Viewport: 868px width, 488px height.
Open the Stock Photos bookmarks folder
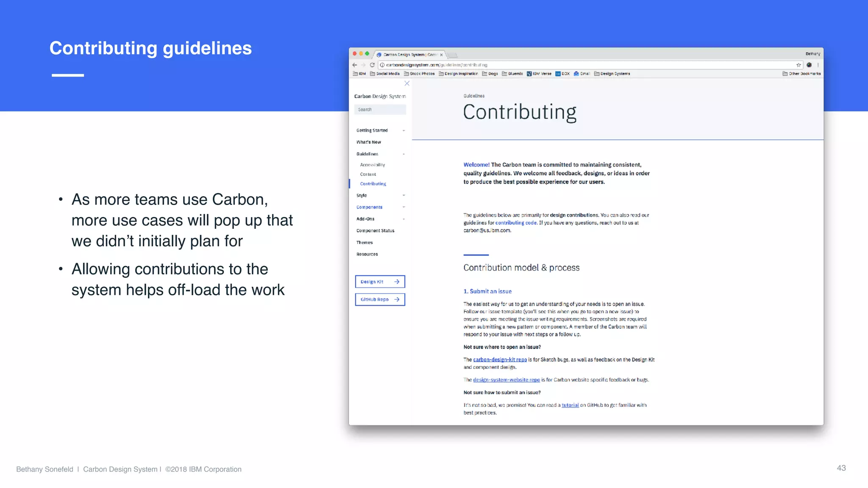point(419,74)
